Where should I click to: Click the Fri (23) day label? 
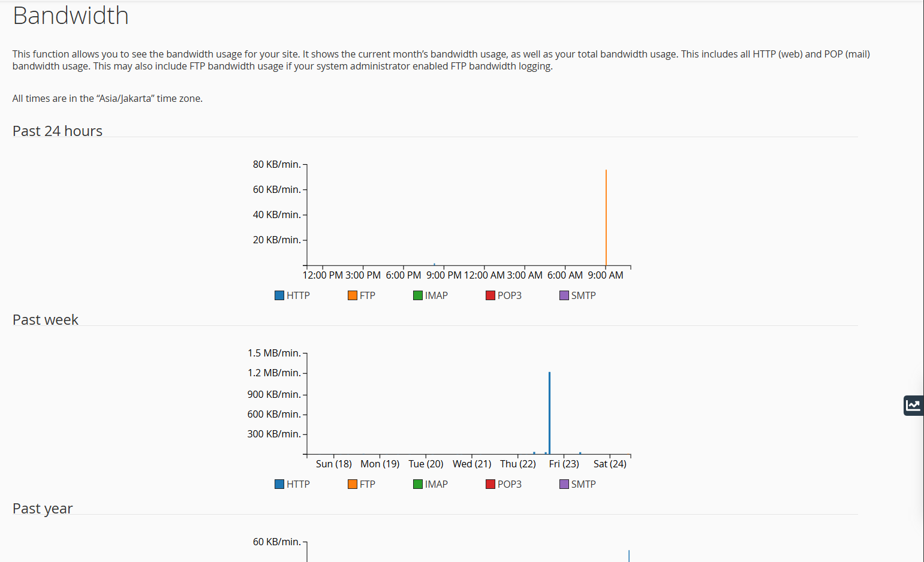click(564, 464)
